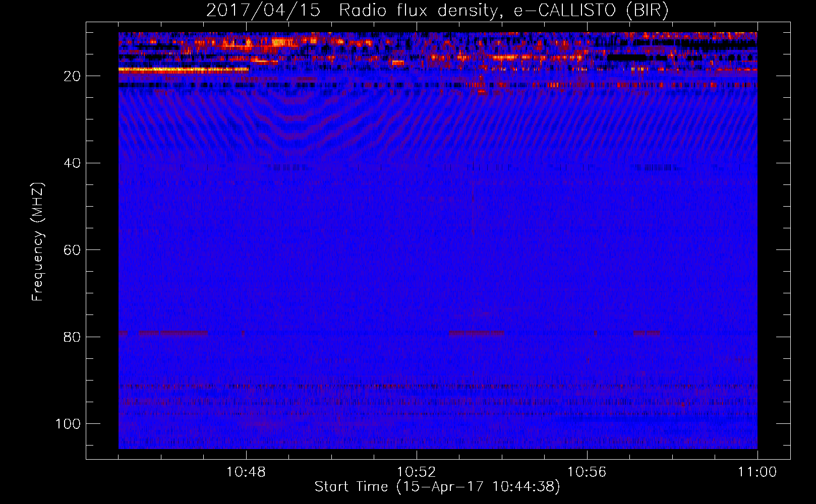Click the bright yellow emission band near 18 MHz
The height and width of the screenshot is (504, 816).
coord(184,70)
